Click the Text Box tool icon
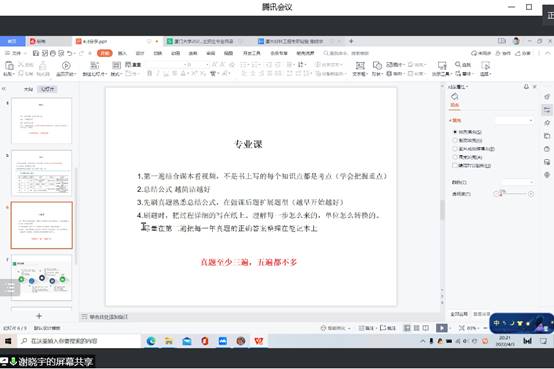The image size is (554, 369). click(x=360, y=66)
